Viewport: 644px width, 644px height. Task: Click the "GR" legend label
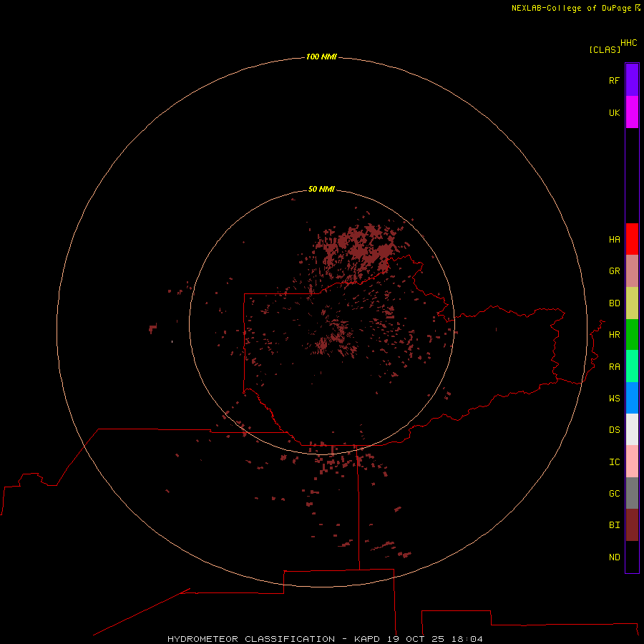(614, 271)
